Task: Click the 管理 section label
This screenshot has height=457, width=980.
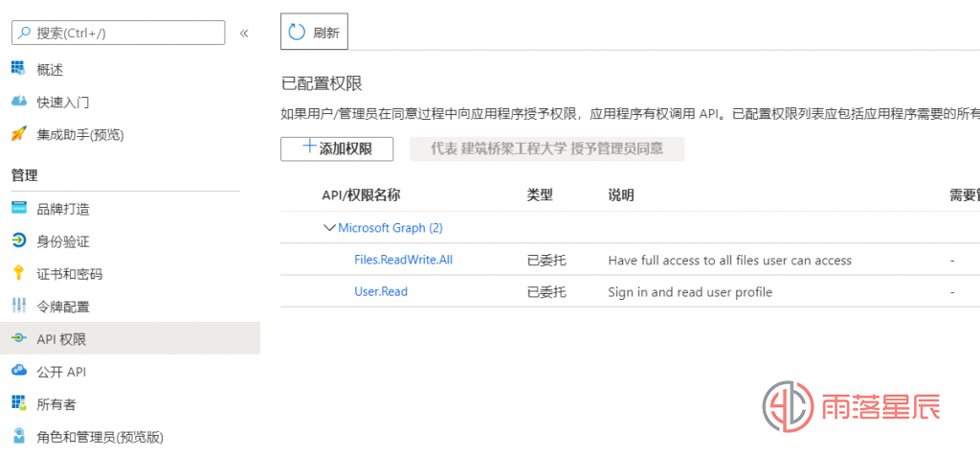Action: (x=24, y=175)
